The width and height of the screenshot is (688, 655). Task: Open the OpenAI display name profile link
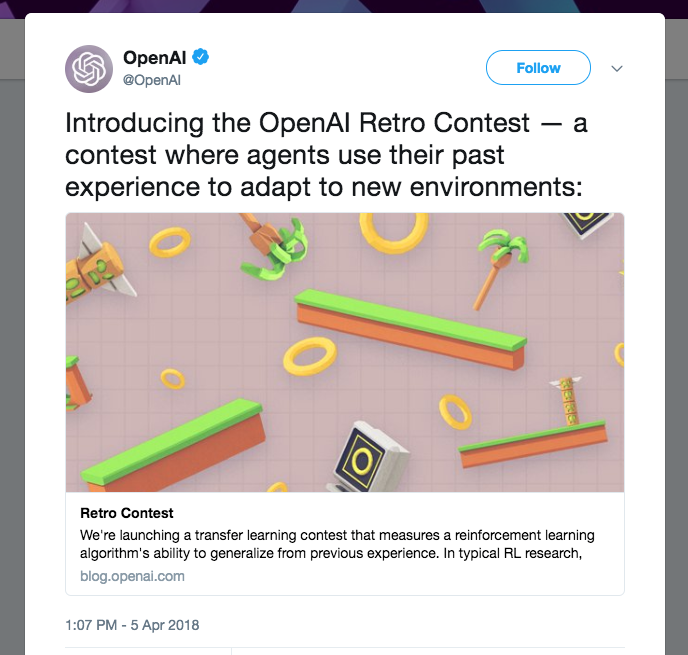155,58
